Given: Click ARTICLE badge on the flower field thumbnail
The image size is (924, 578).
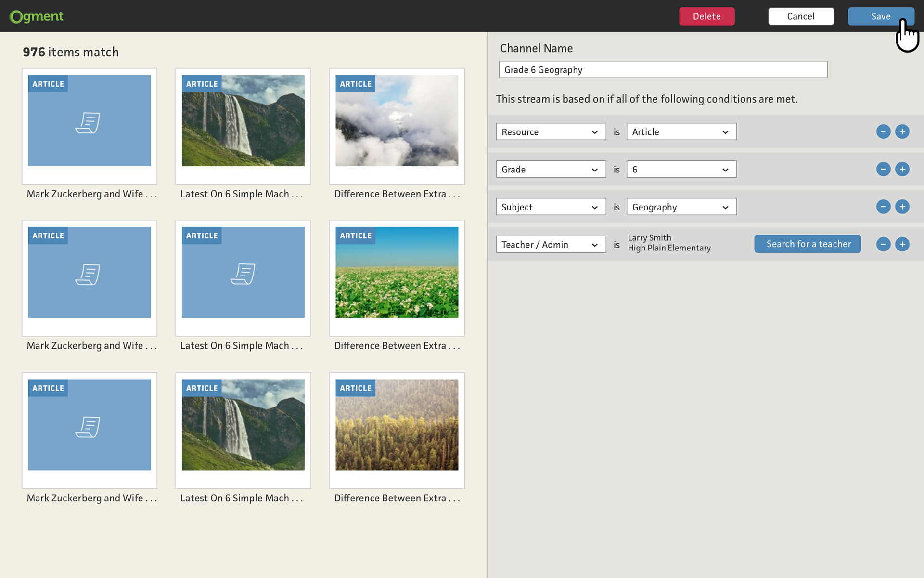Looking at the screenshot, I should pyautogui.click(x=356, y=236).
